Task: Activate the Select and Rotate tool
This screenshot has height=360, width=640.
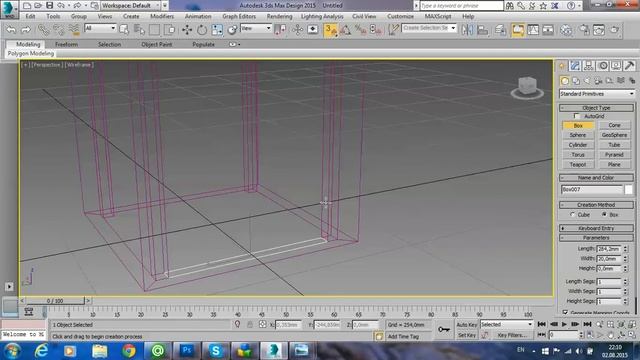Action: click(202, 30)
